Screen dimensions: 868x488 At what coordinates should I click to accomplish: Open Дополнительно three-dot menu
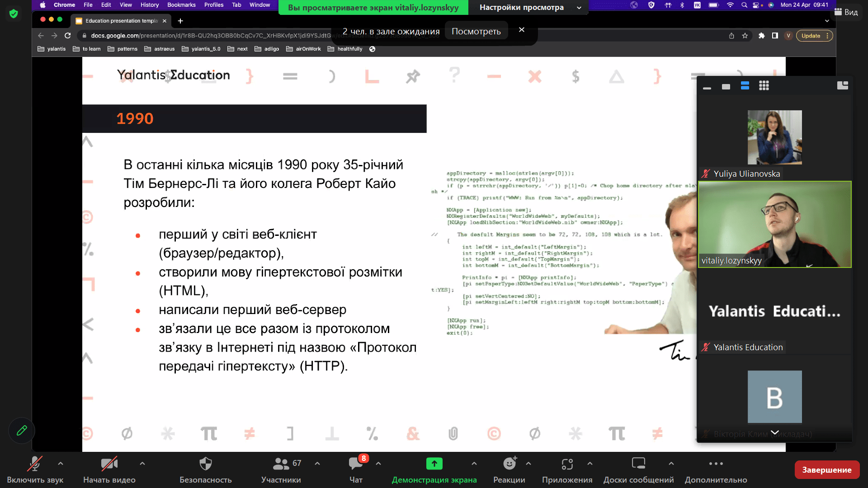point(716,470)
